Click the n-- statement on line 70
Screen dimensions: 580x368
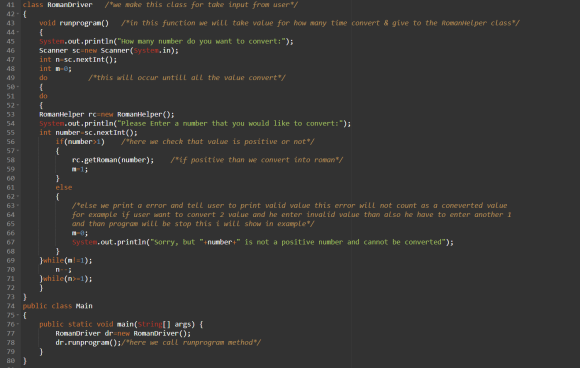coord(64,270)
